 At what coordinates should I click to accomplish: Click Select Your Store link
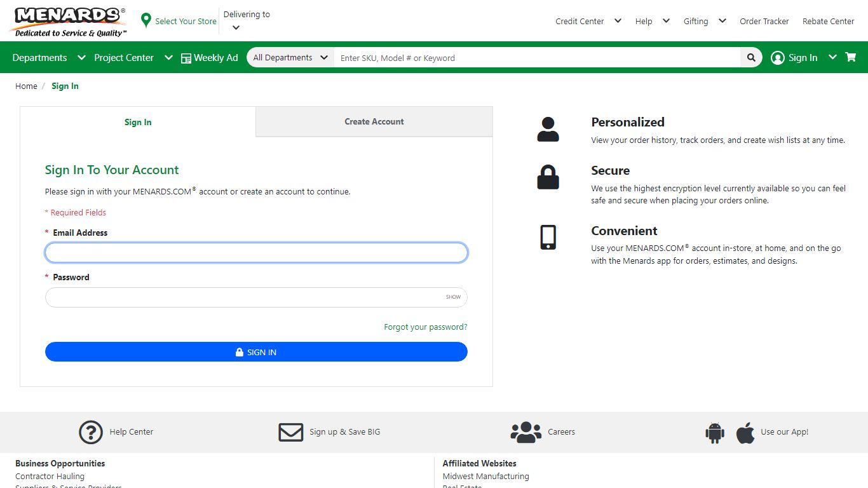click(186, 21)
